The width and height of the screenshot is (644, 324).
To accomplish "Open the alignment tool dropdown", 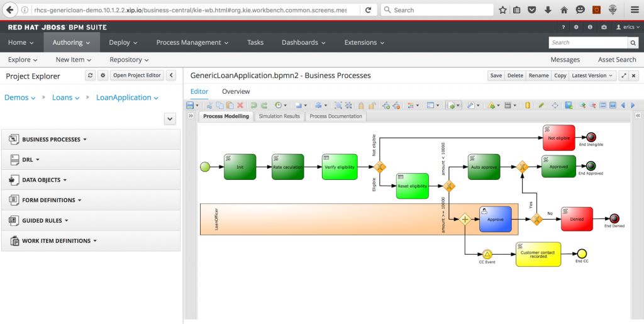I will click(x=325, y=106).
